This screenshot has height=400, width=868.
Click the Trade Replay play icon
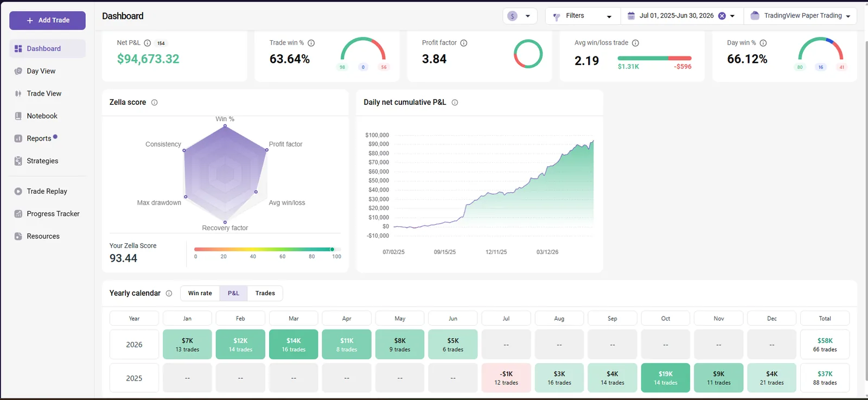coord(18,191)
